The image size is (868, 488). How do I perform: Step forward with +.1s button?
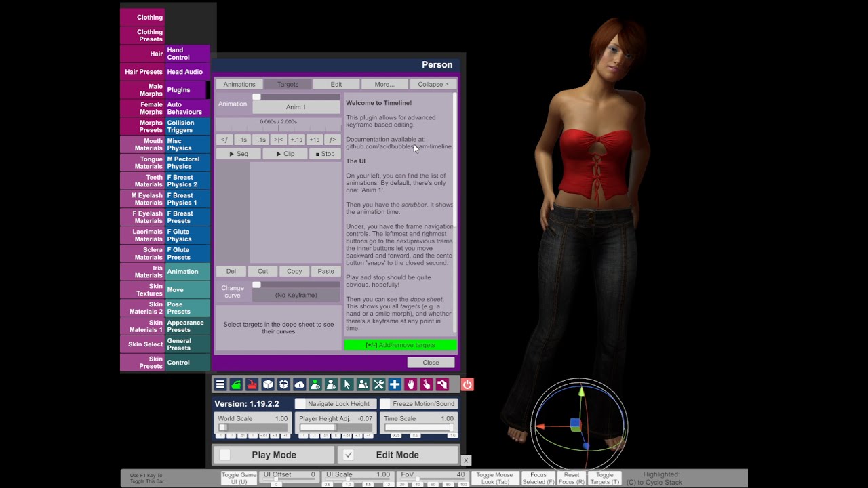pyautogui.click(x=296, y=140)
